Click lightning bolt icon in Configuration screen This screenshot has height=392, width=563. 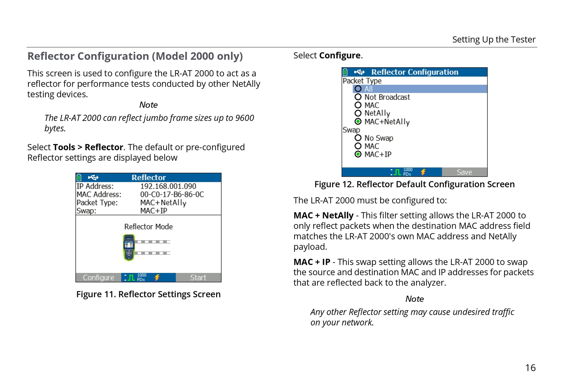(x=423, y=172)
